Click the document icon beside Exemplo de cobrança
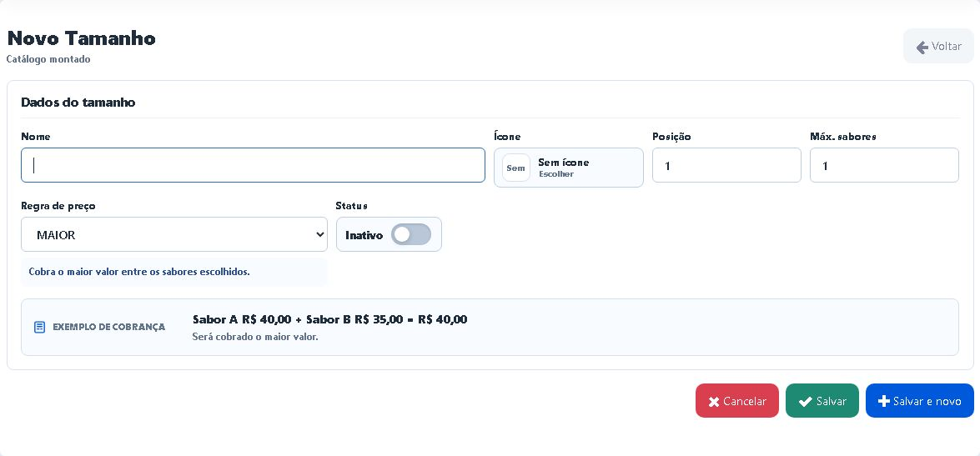Screen dimensions: 980x456 [39, 328]
